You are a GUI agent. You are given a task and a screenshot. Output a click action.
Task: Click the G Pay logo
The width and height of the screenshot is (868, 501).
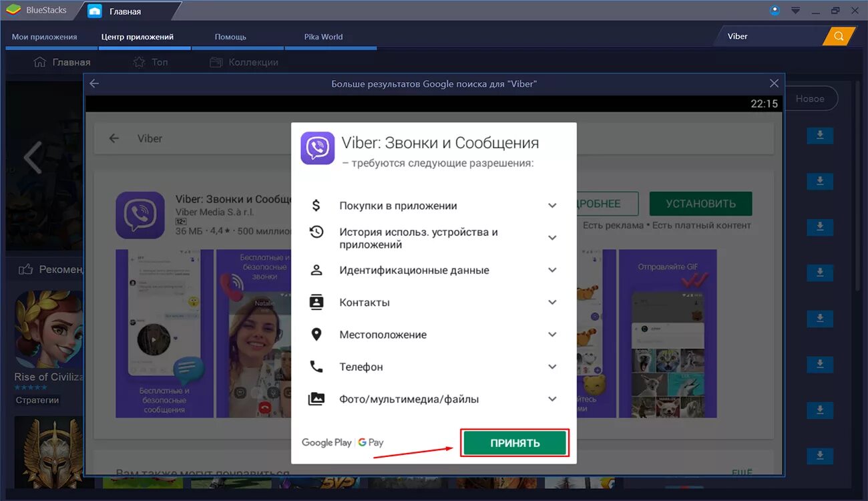(x=371, y=442)
